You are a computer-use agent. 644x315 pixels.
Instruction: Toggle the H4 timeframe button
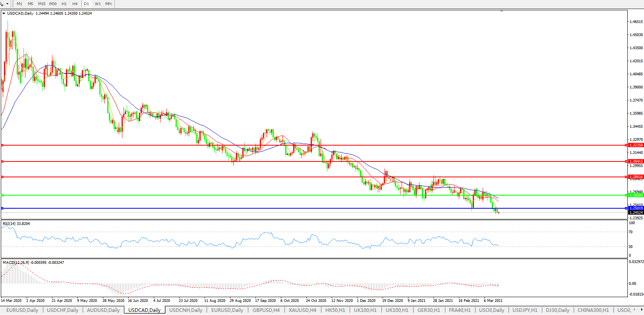pos(75,4)
